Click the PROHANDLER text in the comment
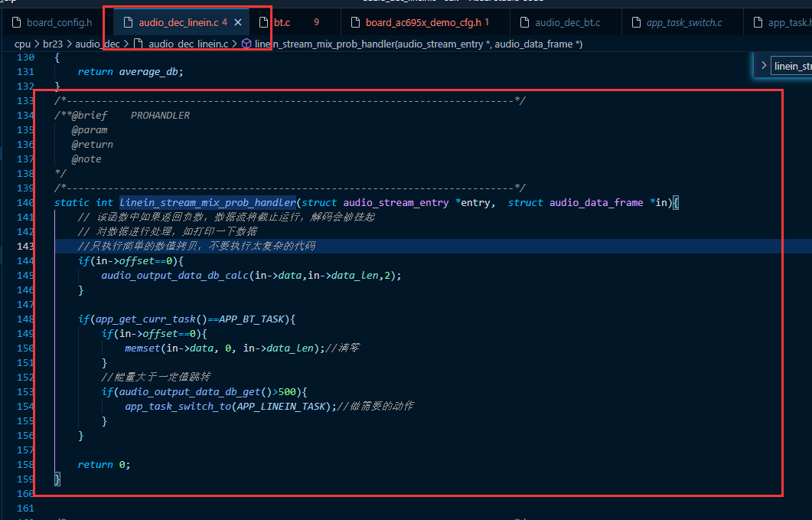The image size is (812, 520). (x=160, y=115)
